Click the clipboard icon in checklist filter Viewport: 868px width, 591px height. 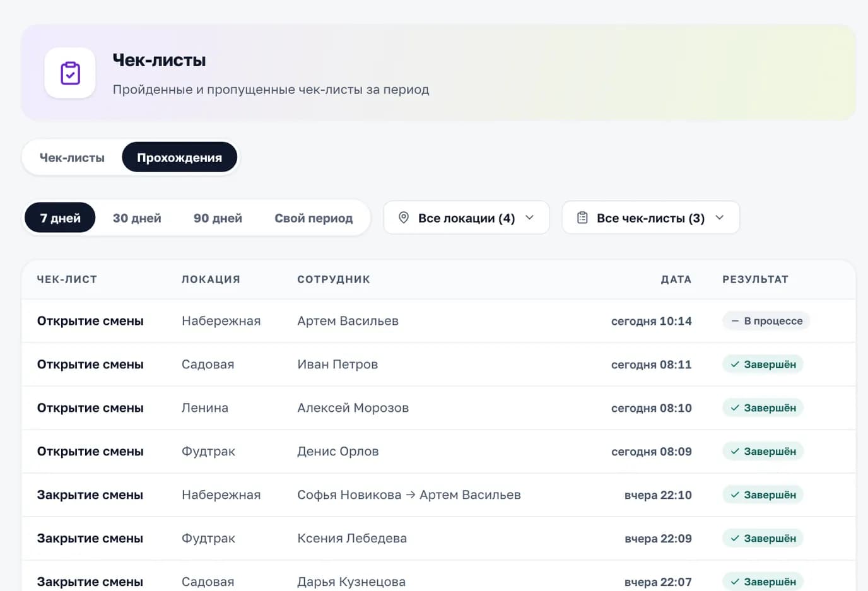582,218
